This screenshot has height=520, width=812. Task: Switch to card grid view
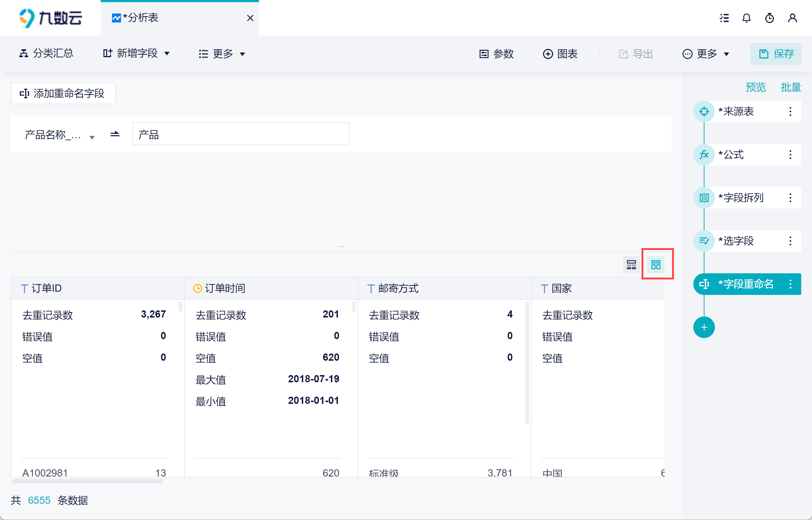point(656,265)
